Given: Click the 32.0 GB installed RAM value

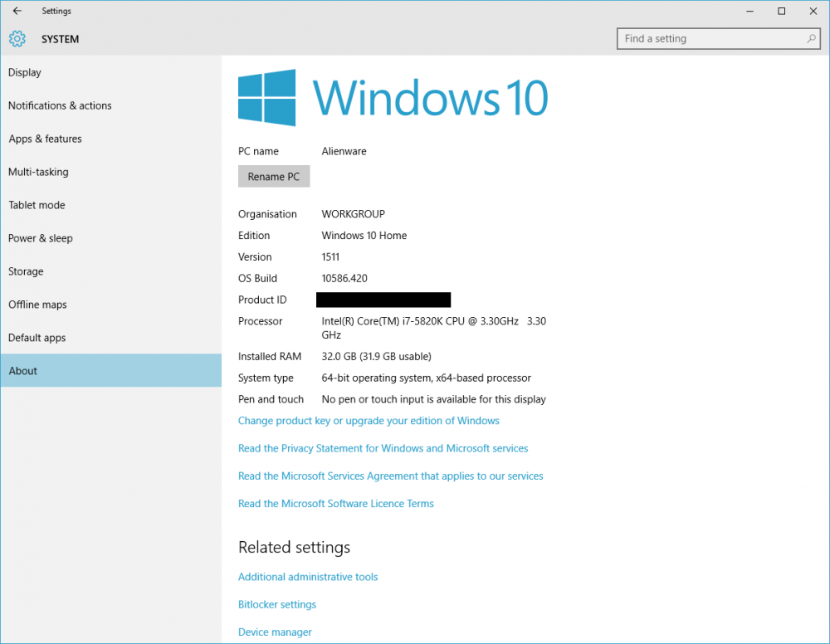Looking at the screenshot, I should click(x=376, y=357).
